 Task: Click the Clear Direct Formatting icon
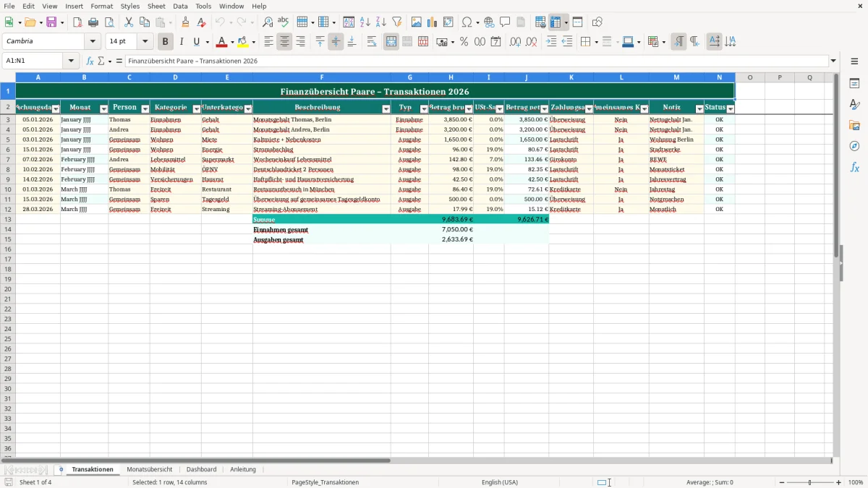pyautogui.click(x=201, y=22)
